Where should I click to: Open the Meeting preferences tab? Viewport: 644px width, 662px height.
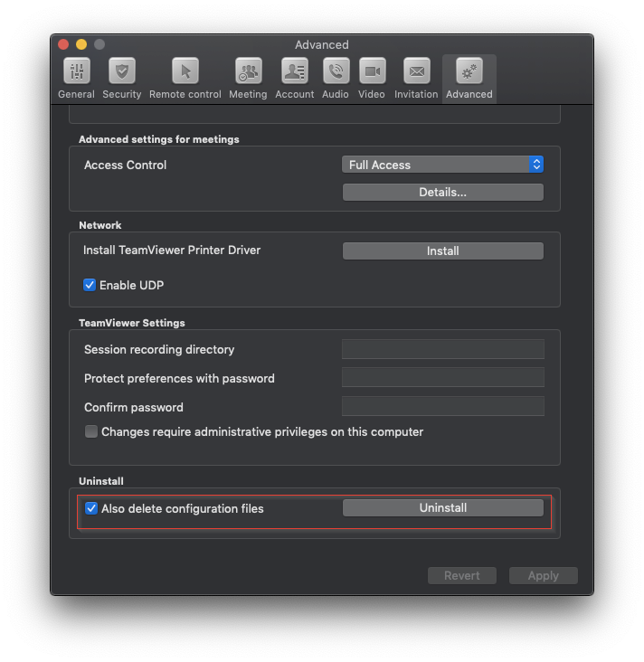click(248, 79)
